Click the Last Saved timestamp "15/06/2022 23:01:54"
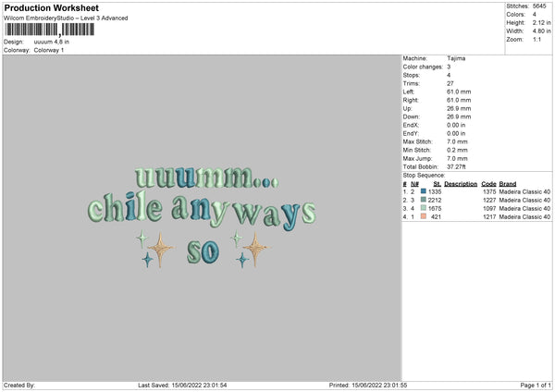This screenshot has width=555, height=392. 199,385
